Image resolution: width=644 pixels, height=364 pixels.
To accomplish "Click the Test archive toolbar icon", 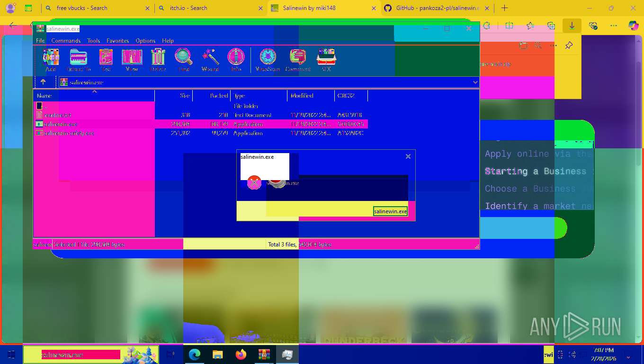I will (106, 60).
